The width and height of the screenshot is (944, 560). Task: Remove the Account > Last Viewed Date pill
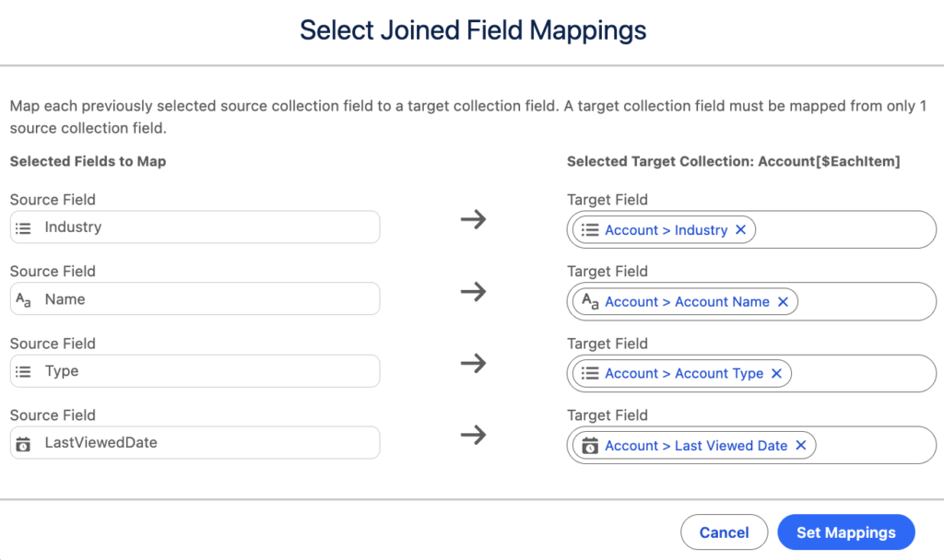coord(801,445)
